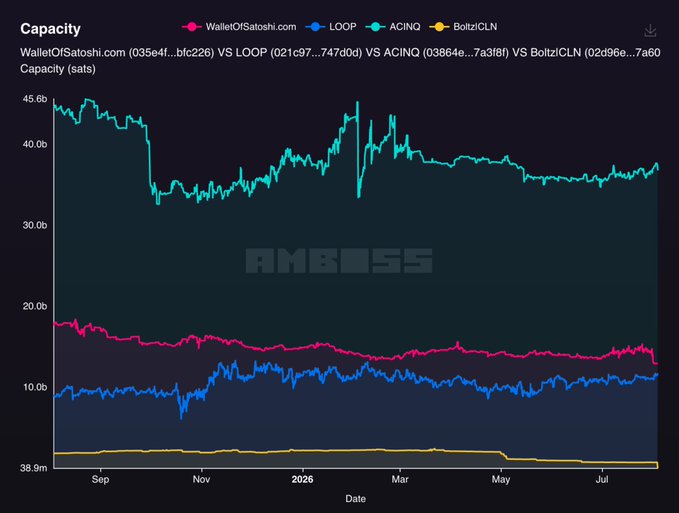Screen dimensions: 679x513
Task: Click the May x-axis tick label
Action: point(501,480)
